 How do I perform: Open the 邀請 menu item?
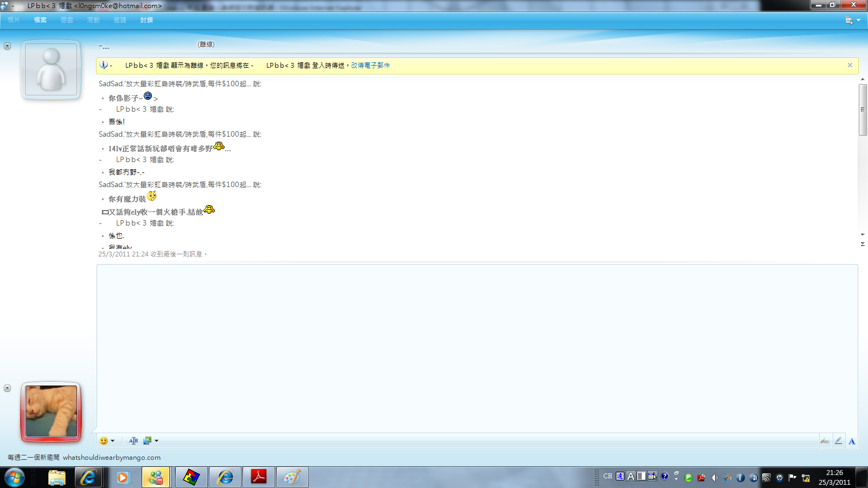pos(120,20)
